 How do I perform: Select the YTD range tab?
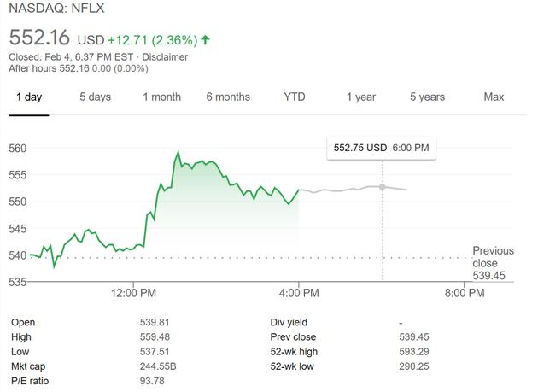294,97
